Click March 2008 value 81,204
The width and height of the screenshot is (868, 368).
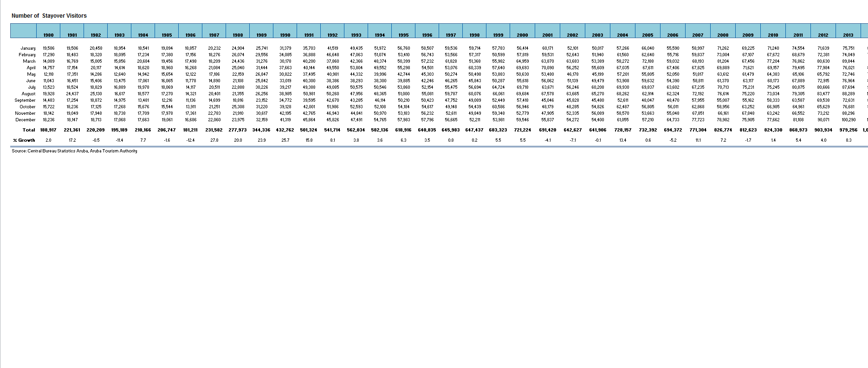pyautogui.click(x=723, y=61)
